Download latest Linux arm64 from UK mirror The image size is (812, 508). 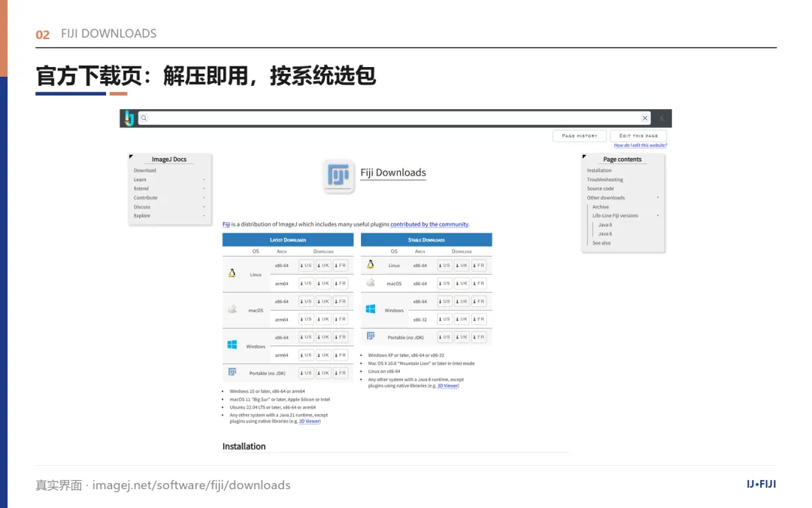tap(323, 284)
